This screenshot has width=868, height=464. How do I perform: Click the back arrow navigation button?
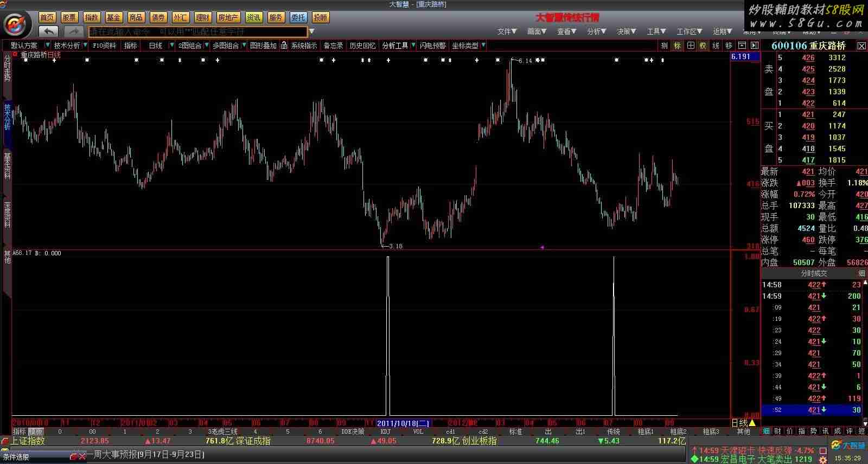click(48, 32)
